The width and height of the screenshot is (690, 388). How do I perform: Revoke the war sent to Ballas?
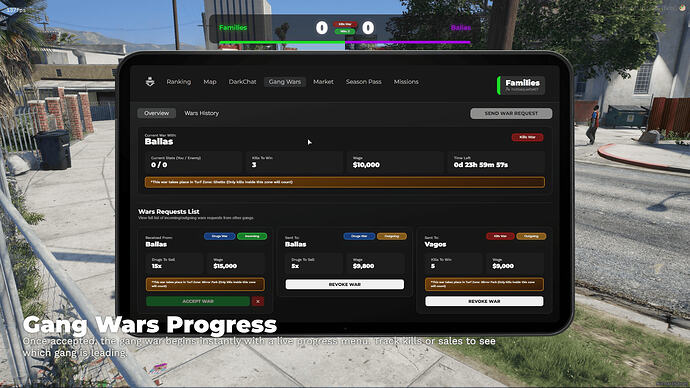[345, 285]
